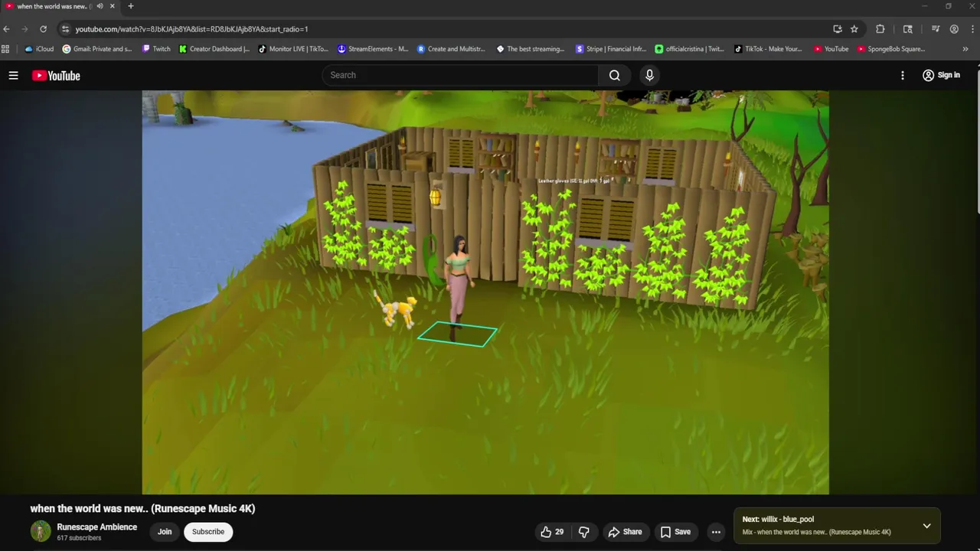Screen dimensions: 980x551
Task: Open the YouTube guide hamburger menu
Action: 13,75
